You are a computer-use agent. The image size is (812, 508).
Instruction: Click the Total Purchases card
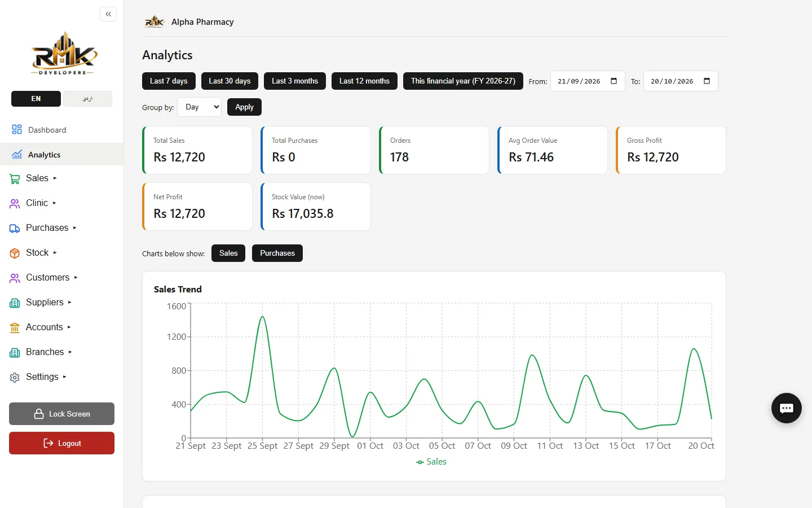click(316, 150)
